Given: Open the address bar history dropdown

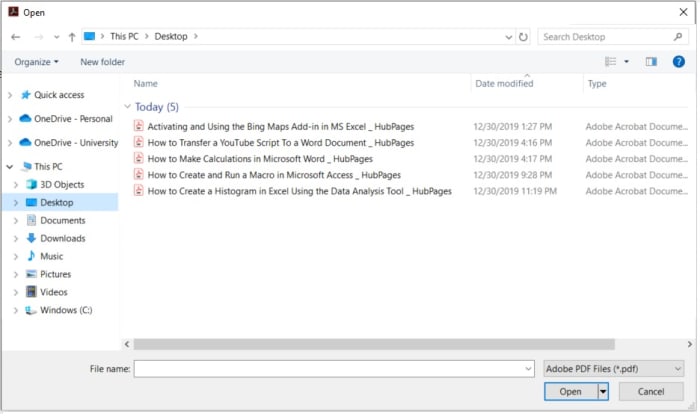Looking at the screenshot, I should click(508, 37).
